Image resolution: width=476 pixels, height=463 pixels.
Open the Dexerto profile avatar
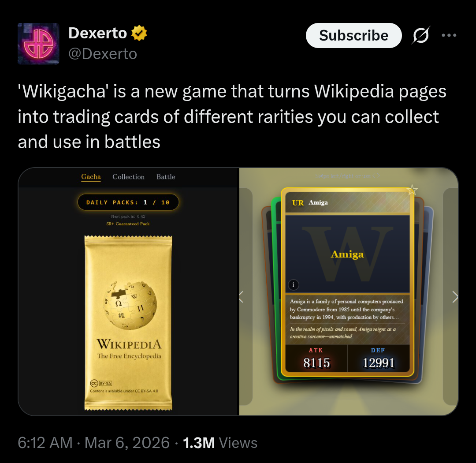click(x=38, y=44)
